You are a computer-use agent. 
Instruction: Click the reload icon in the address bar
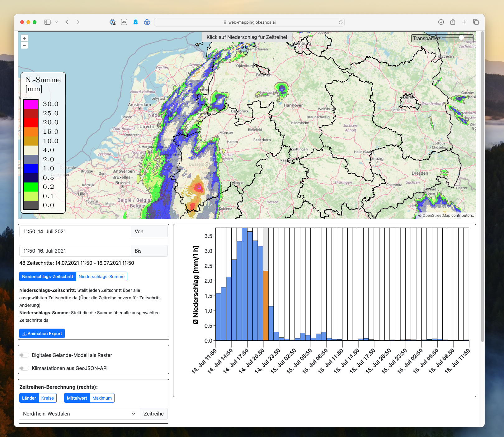[x=341, y=22]
